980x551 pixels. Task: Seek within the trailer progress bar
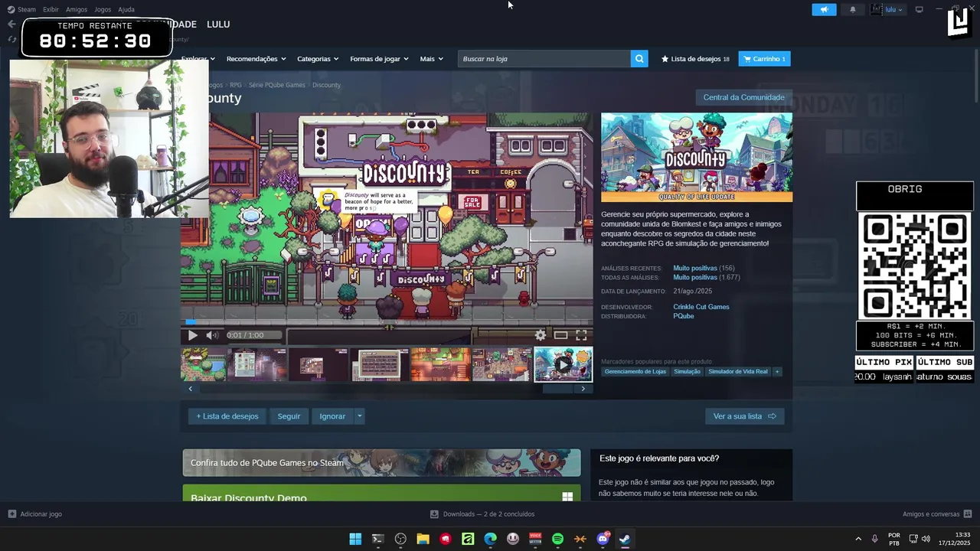(387, 322)
